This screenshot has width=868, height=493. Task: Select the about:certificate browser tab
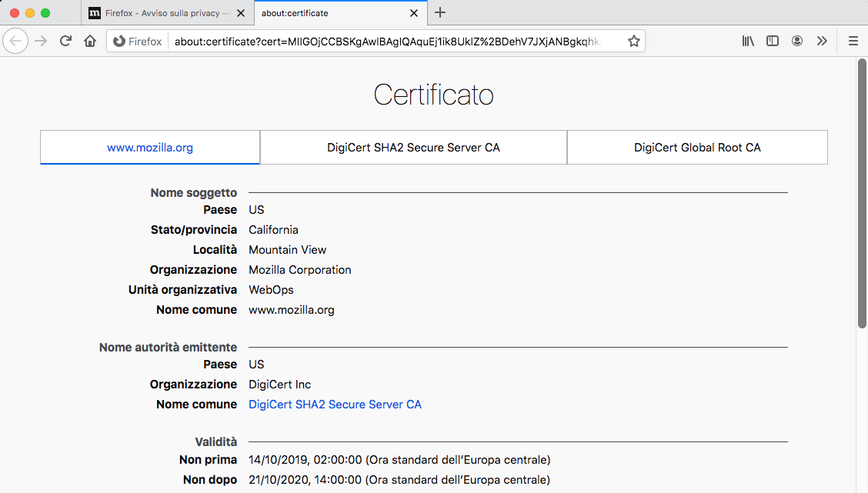point(340,13)
